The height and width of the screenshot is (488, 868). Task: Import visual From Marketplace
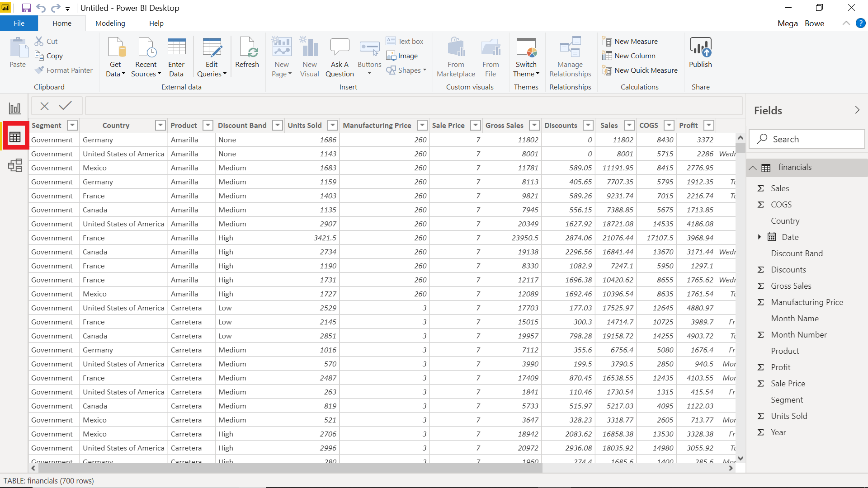456,57
